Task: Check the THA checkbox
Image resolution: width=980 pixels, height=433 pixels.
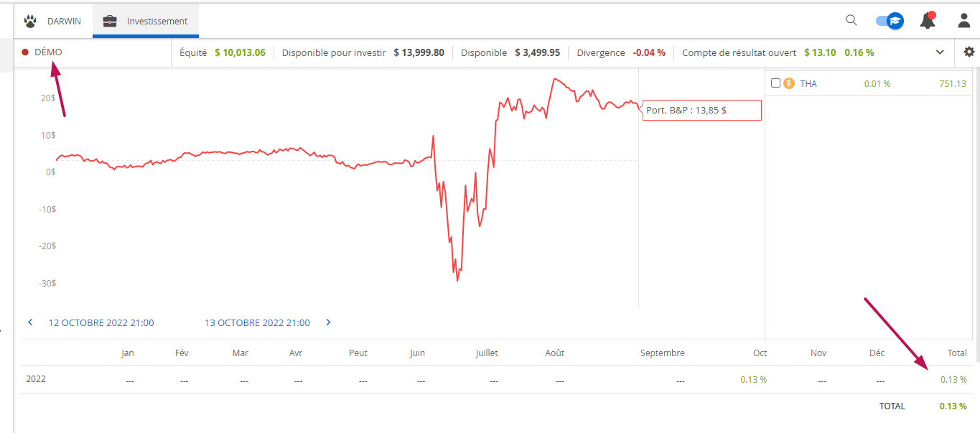Action: pos(775,83)
